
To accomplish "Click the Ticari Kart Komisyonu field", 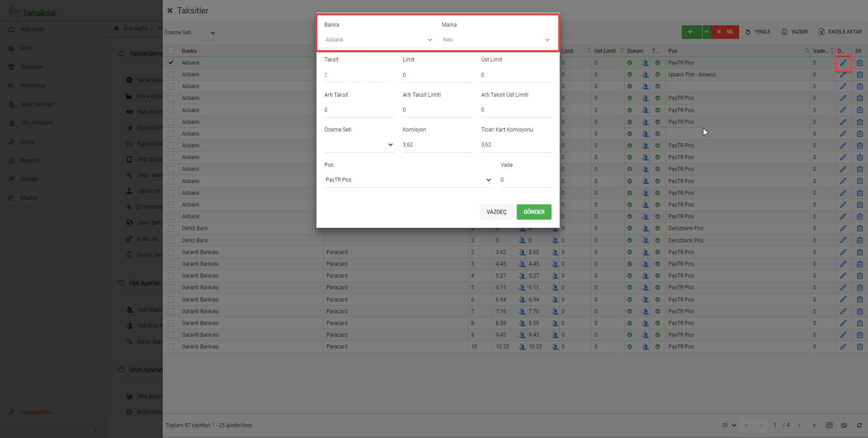I will point(516,145).
